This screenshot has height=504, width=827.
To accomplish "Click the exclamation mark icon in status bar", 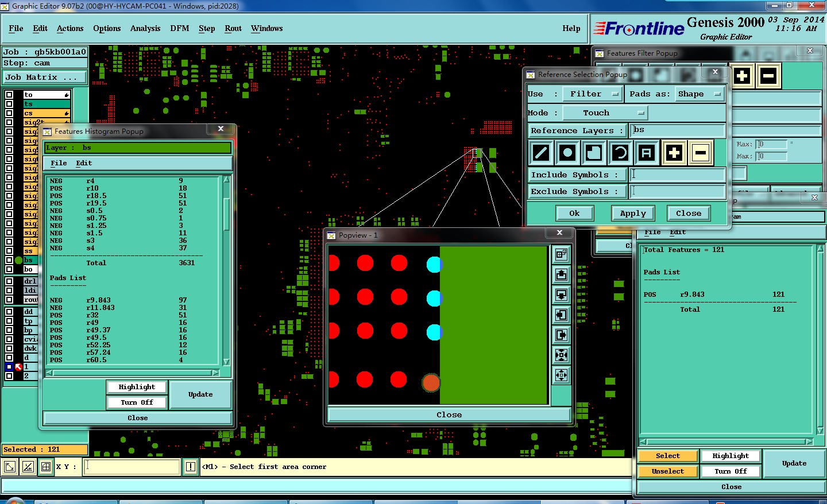I will [191, 467].
